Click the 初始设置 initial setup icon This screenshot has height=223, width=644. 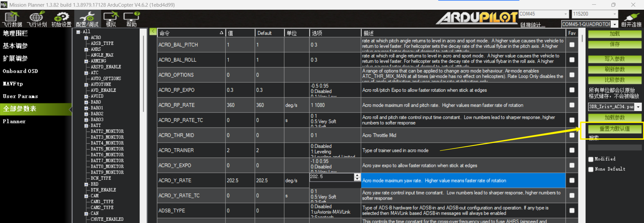click(x=61, y=19)
